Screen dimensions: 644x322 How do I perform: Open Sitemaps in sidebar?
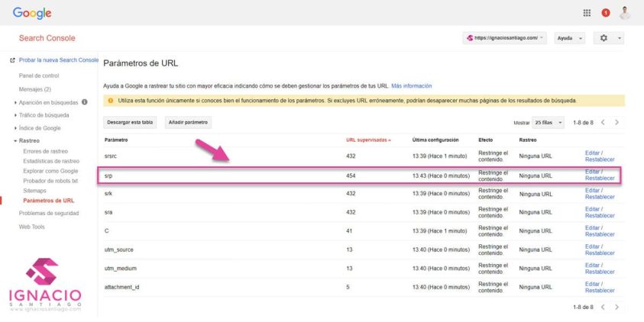(x=35, y=191)
